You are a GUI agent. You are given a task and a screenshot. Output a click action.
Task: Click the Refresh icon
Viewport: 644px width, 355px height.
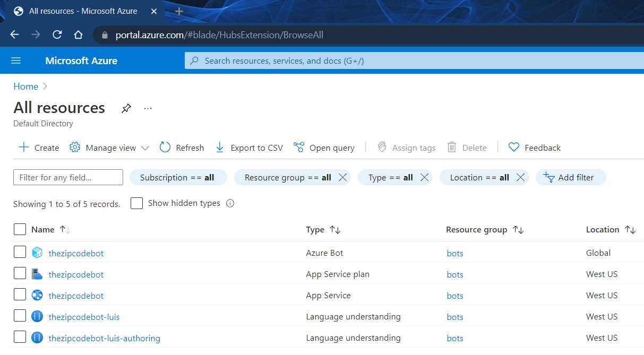coord(165,148)
